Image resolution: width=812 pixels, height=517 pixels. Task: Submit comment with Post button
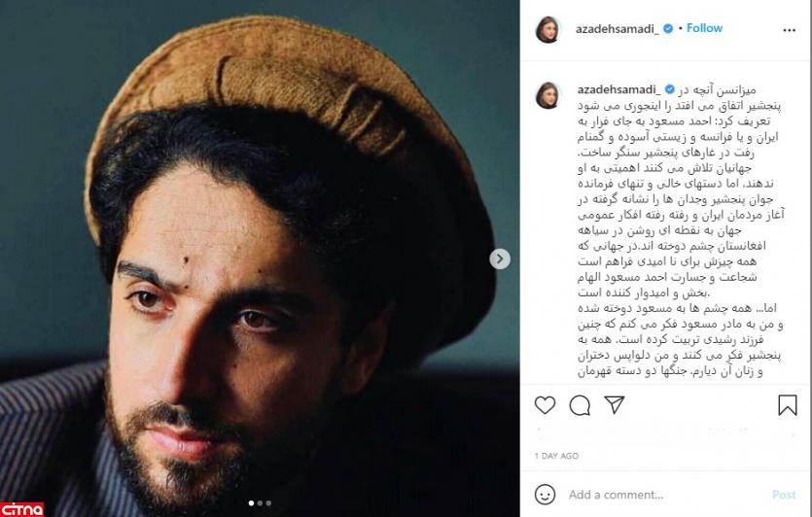coord(784,495)
